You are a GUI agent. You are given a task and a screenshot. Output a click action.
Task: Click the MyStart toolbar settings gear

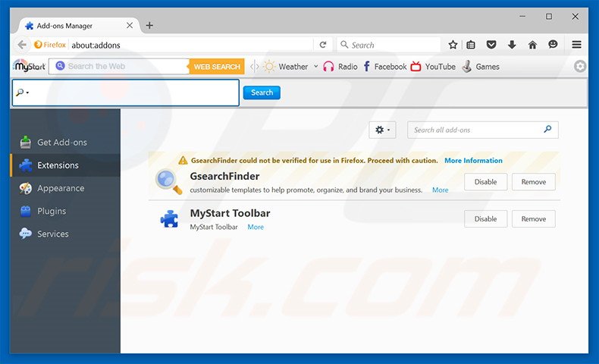click(580, 67)
